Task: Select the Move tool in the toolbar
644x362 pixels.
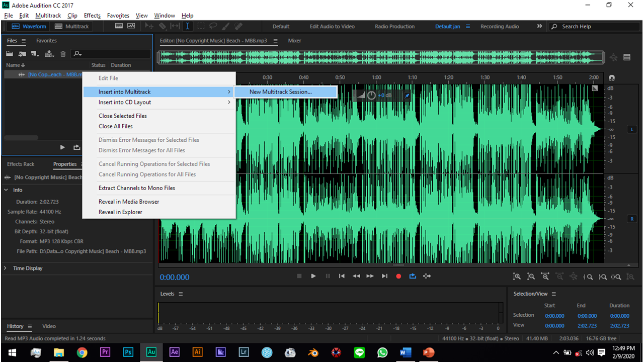Action: click(x=149, y=26)
